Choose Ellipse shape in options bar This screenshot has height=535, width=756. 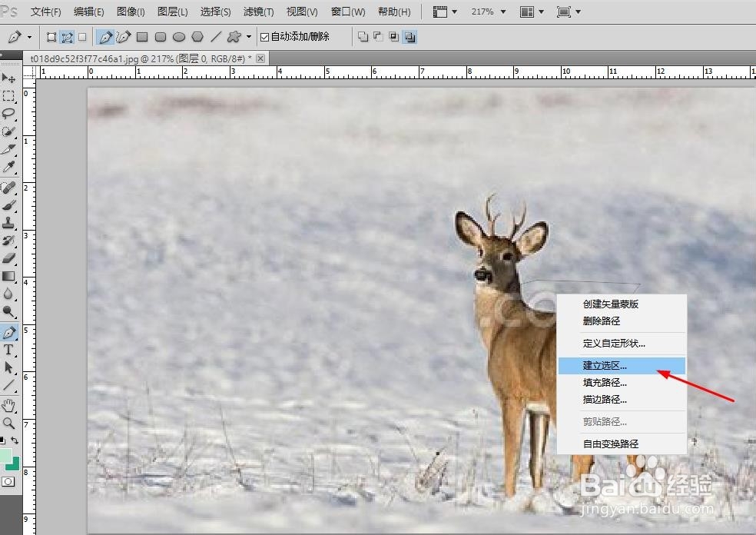pos(179,37)
